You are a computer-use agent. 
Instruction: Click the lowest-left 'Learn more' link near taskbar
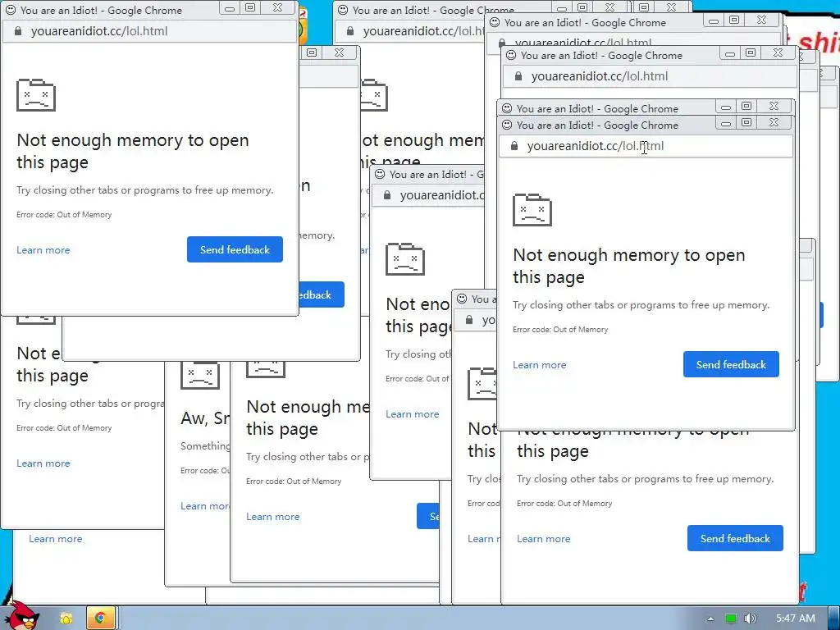[55, 539]
